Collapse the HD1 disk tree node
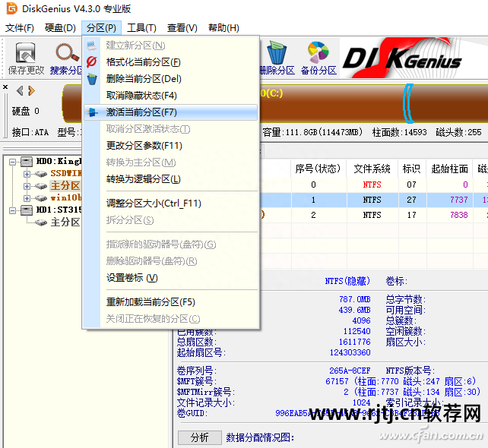 pyautogui.click(x=12, y=210)
